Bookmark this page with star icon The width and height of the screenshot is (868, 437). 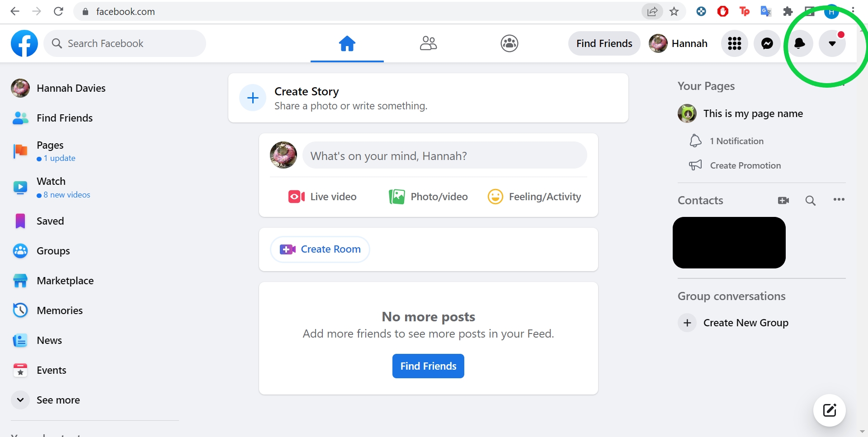(x=674, y=11)
